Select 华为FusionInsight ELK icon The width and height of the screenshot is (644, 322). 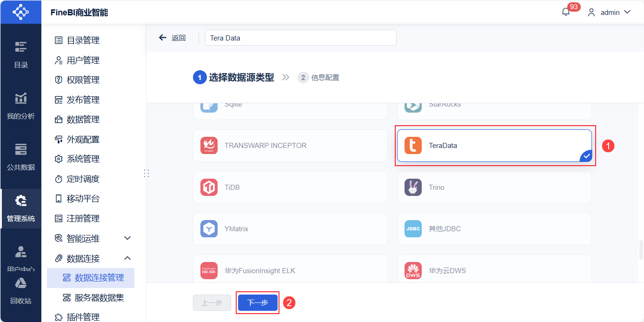[209, 270]
